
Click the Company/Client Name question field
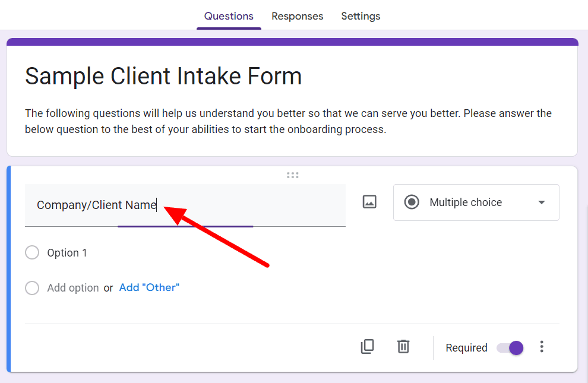[185, 205]
